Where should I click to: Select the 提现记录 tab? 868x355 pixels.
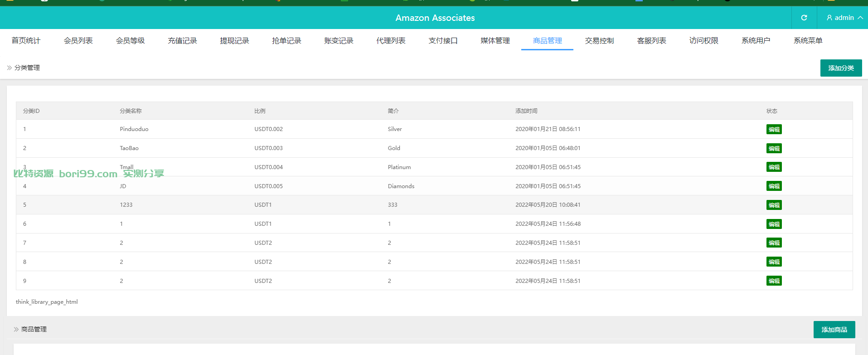pos(234,40)
